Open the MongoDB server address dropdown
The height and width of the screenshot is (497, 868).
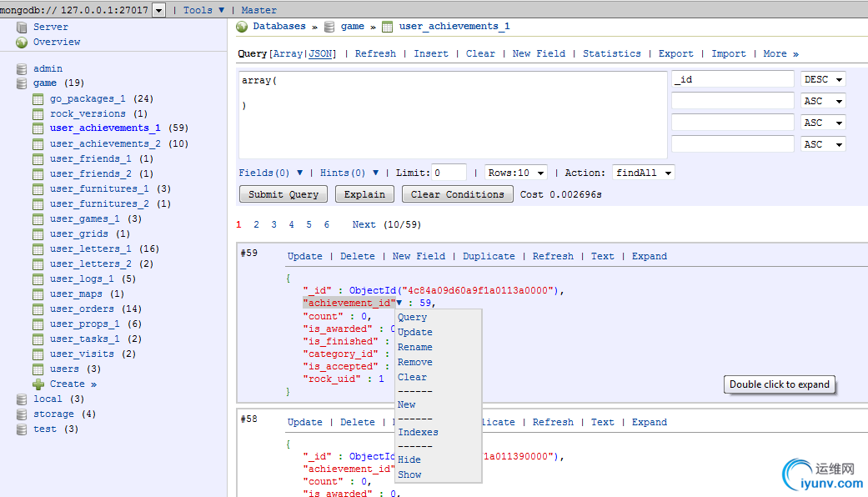[x=159, y=10]
